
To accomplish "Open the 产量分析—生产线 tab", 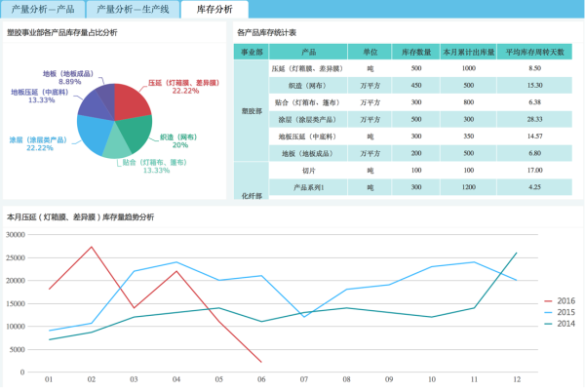I will coord(133,10).
